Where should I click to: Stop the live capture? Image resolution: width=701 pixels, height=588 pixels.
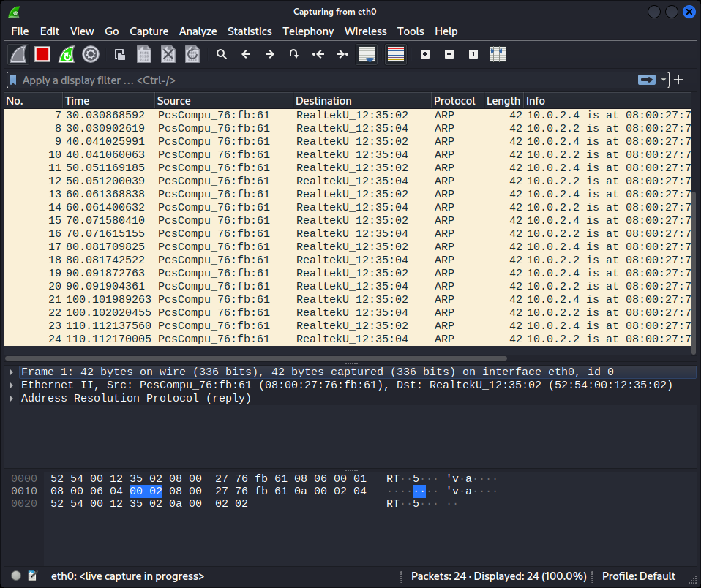click(x=42, y=53)
